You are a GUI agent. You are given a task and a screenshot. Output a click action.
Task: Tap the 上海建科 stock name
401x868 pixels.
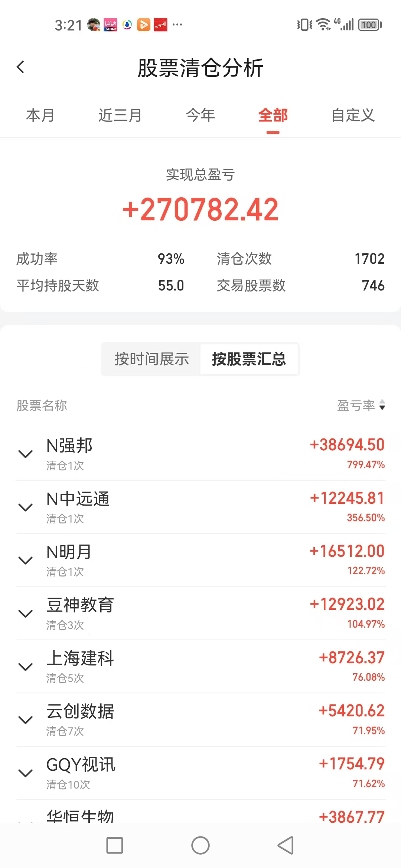[80, 658]
